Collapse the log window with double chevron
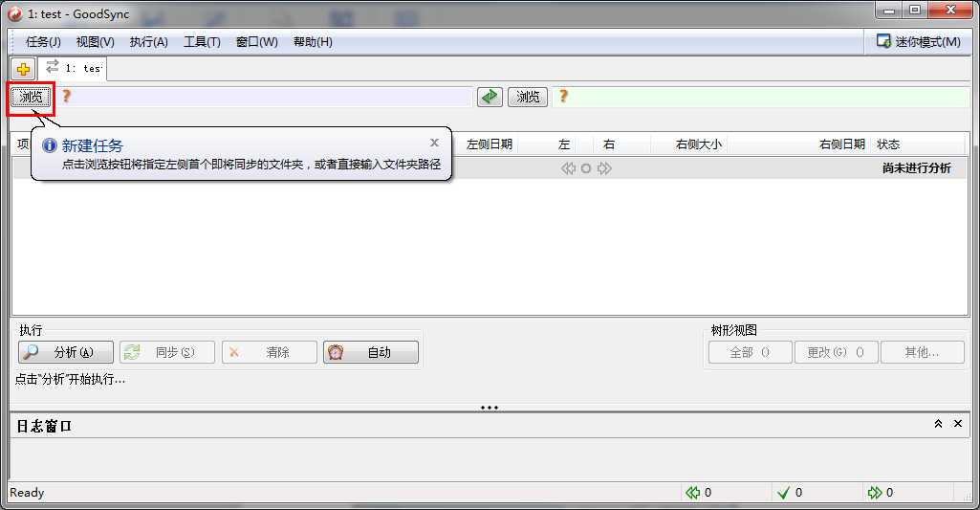 (938, 424)
